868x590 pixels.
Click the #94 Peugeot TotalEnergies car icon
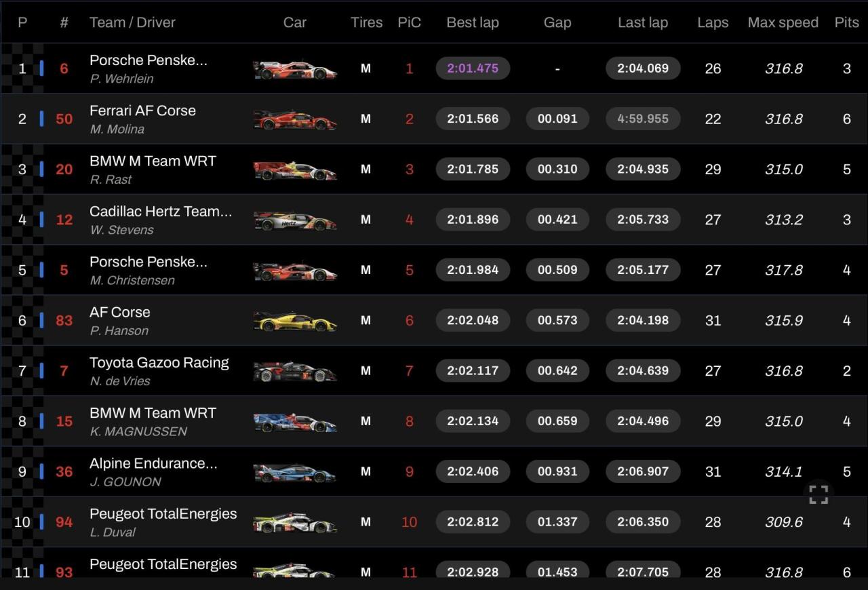tap(294, 523)
